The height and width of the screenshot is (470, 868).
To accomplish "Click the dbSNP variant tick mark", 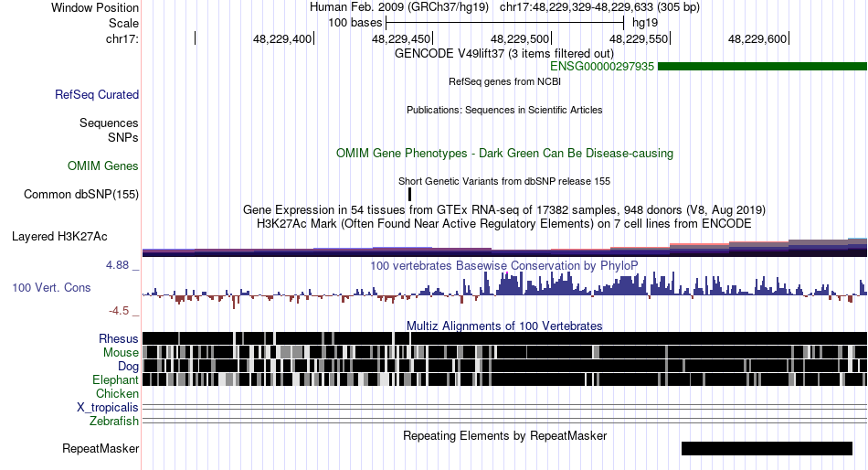I will tap(409, 195).
